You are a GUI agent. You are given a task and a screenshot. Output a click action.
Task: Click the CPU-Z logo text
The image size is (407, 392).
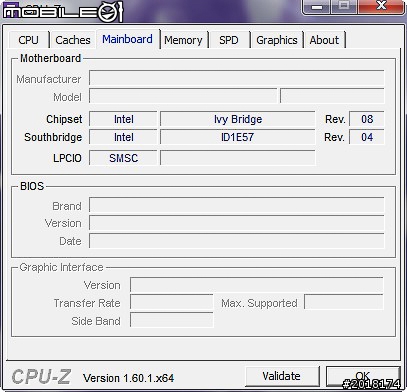click(x=41, y=377)
